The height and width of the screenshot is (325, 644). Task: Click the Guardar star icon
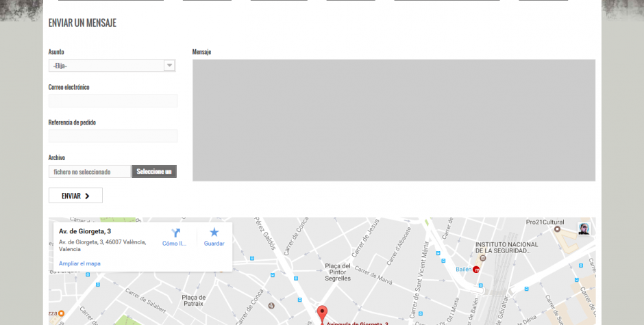[214, 233]
